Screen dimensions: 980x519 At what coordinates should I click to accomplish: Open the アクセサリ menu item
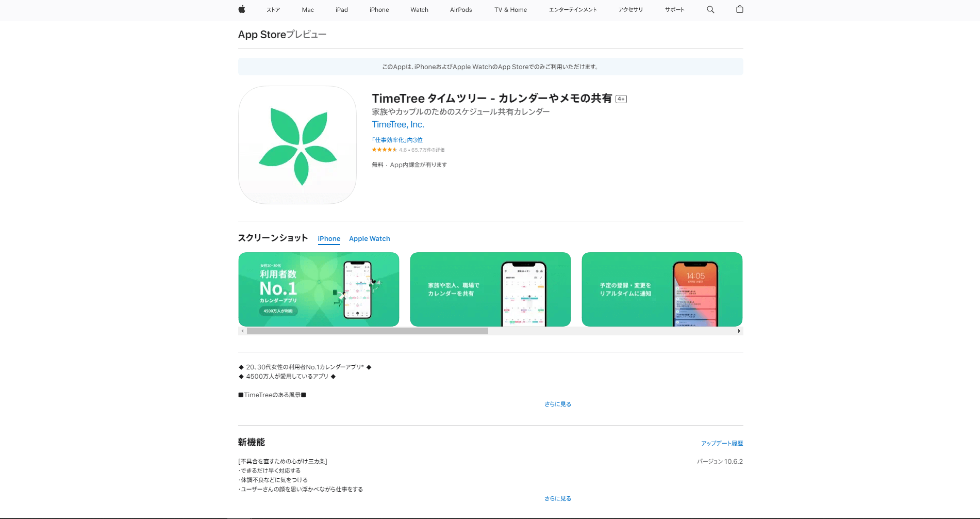pos(631,10)
